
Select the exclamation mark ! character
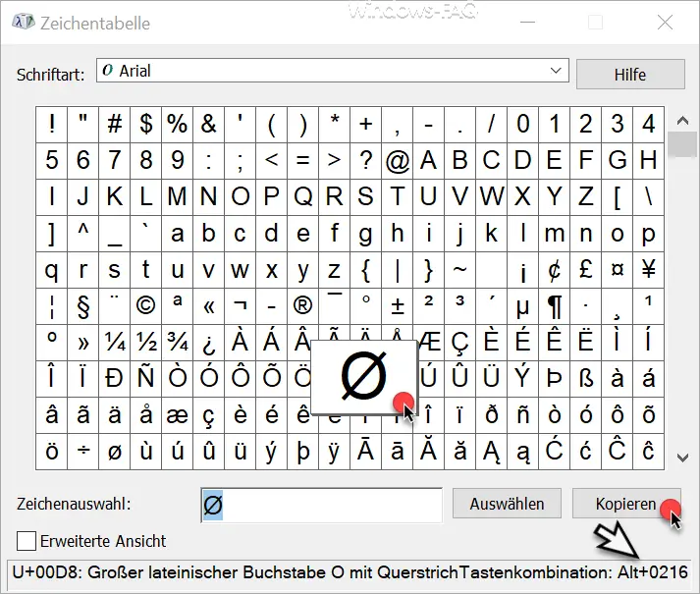tap(52, 124)
